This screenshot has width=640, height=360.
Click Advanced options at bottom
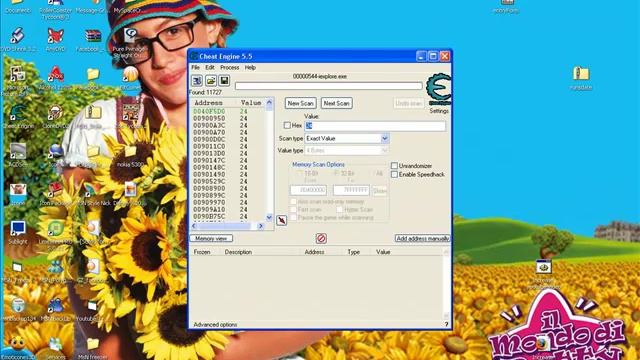point(215,325)
